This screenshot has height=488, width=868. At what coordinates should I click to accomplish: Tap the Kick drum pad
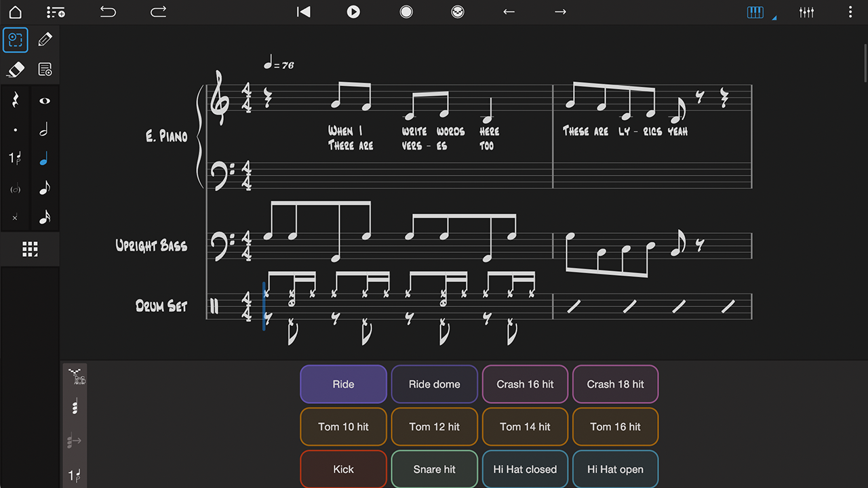pos(343,469)
